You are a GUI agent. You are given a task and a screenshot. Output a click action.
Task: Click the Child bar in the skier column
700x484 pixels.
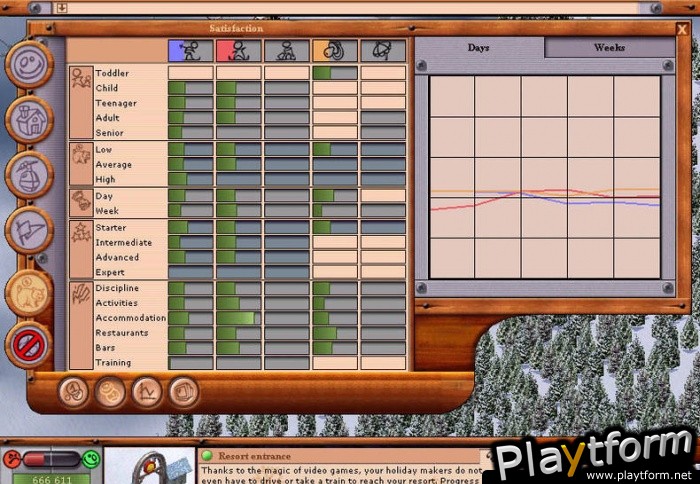191,88
